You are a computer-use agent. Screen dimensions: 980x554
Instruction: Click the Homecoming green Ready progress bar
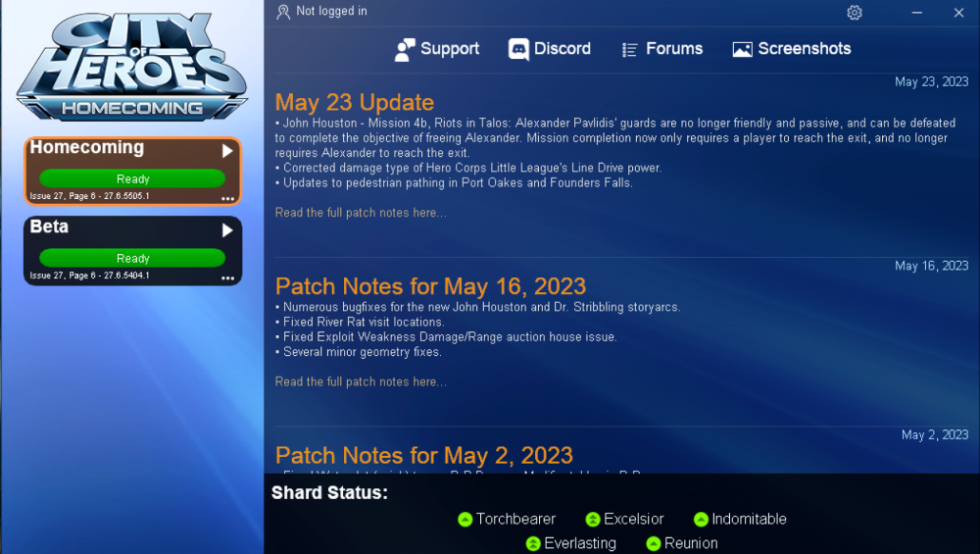coord(132,178)
